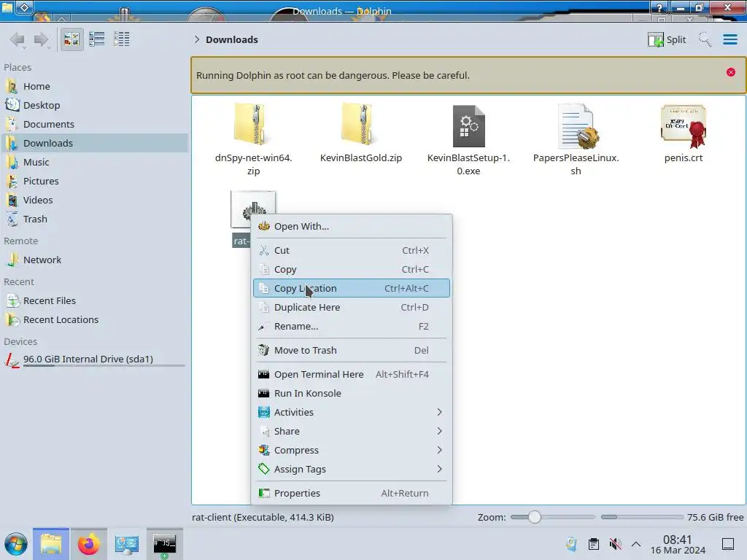Select KevinBlastGold.zip file icon

click(x=360, y=125)
